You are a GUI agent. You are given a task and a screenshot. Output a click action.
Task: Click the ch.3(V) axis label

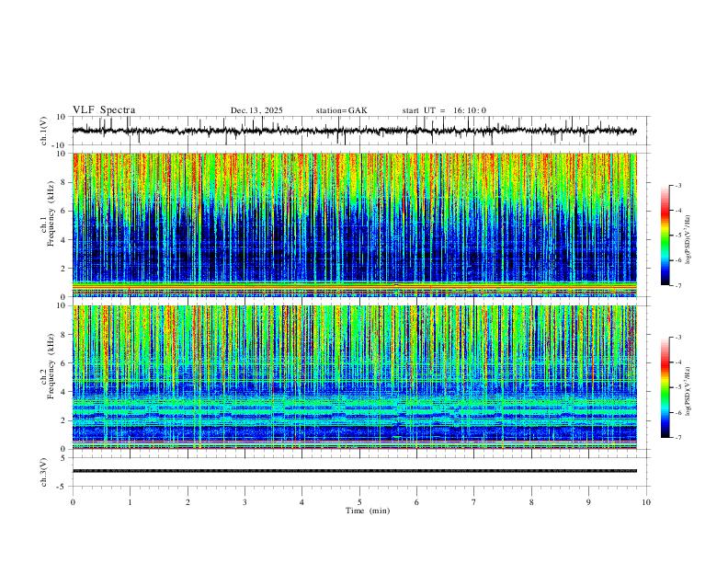[x=44, y=472]
